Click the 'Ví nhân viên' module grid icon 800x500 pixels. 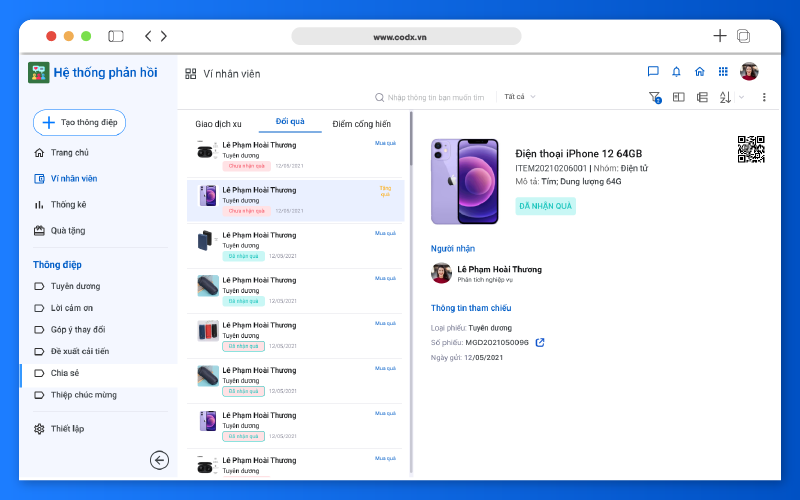[x=190, y=74]
